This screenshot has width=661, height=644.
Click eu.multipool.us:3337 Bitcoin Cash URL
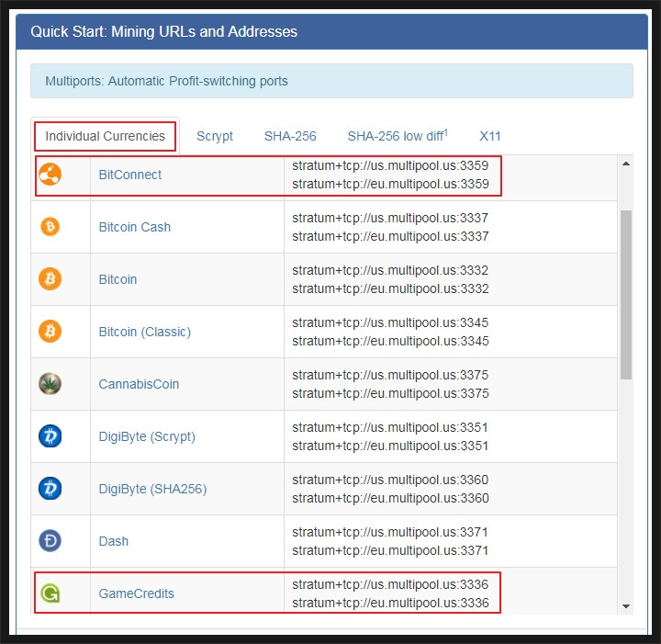pyautogui.click(x=390, y=236)
